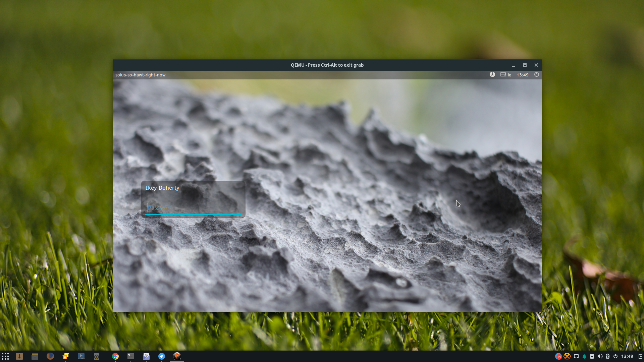Open Bluetooth settings from the system tray

click(x=607, y=356)
